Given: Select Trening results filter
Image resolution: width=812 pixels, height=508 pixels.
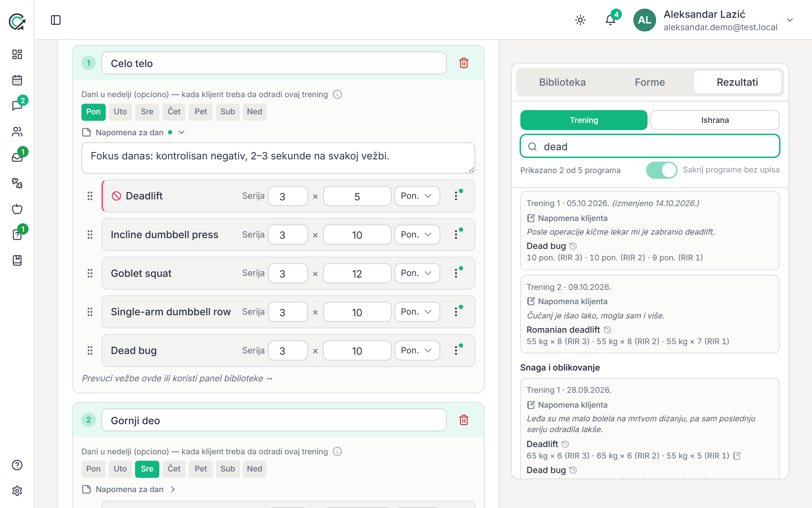Looking at the screenshot, I should click(584, 120).
